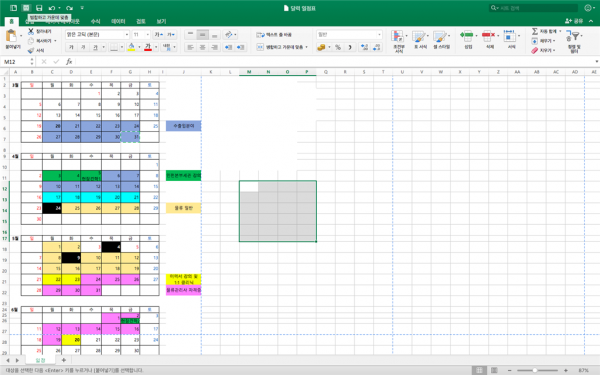Open Format as Table icon
Viewport: 600px width, 375px height.
click(x=419, y=36)
